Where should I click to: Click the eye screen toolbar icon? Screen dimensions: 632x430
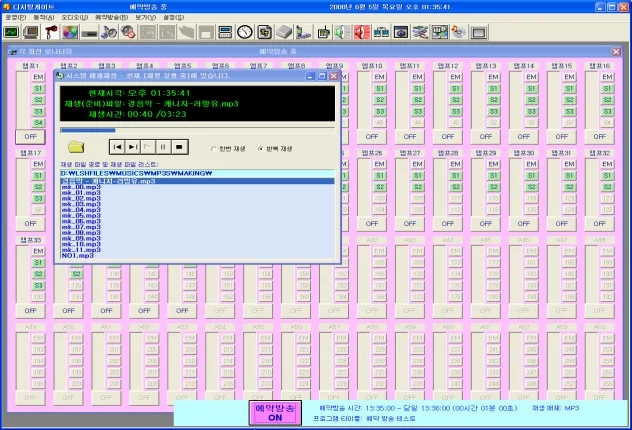[401, 32]
